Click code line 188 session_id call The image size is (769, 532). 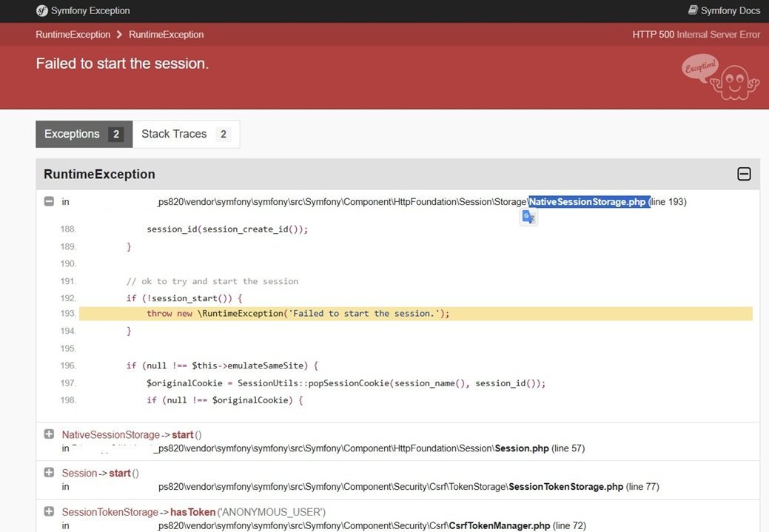(227, 229)
